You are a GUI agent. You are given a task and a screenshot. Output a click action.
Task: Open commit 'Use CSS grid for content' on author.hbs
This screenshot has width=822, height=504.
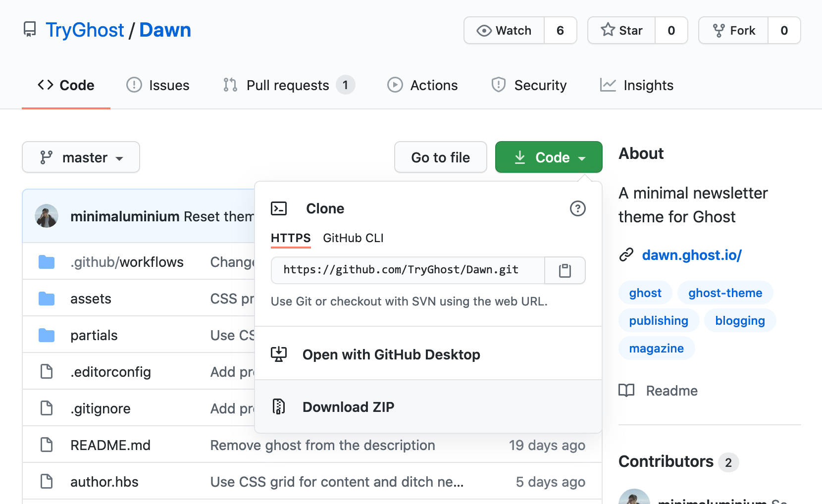(x=337, y=482)
